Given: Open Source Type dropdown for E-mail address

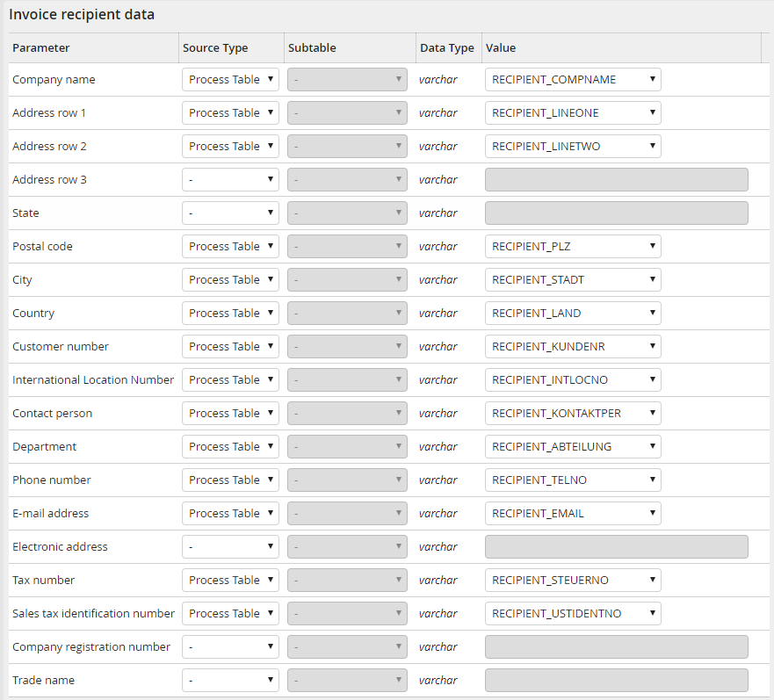Looking at the screenshot, I should pyautogui.click(x=230, y=514).
